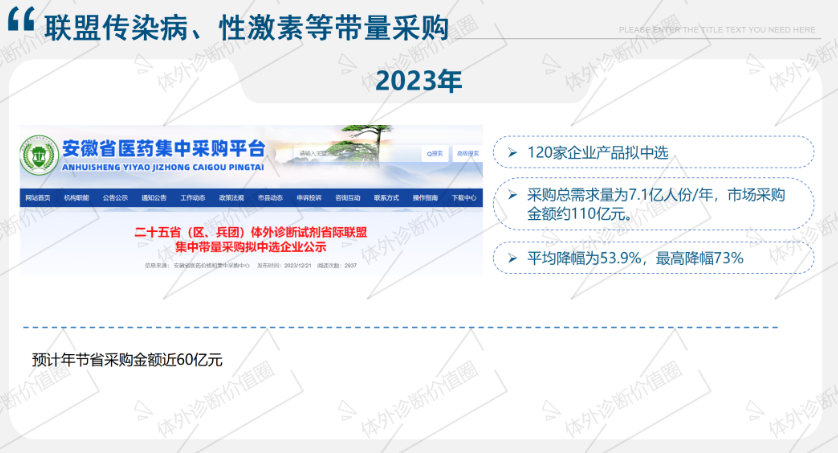
Task: Go to 工作动态 menu item
Action: coord(193,198)
